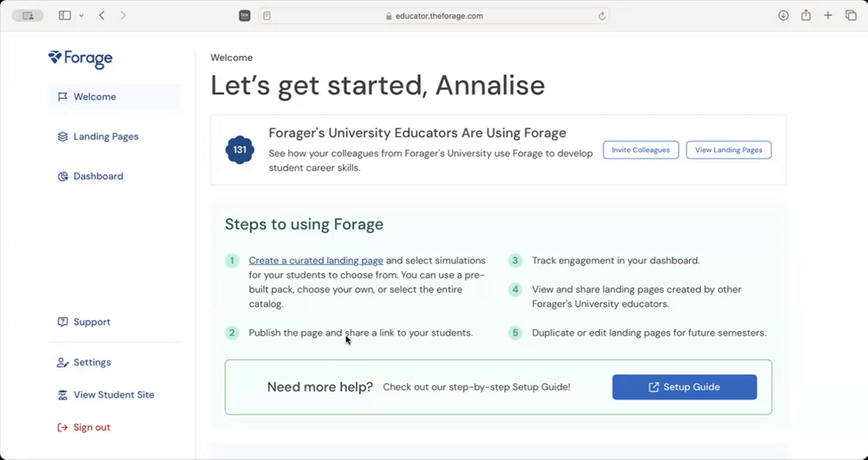The height and width of the screenshot is (460, 868).
Task: Click 'View and share landing pages' step text
Action: coord(637,296)
